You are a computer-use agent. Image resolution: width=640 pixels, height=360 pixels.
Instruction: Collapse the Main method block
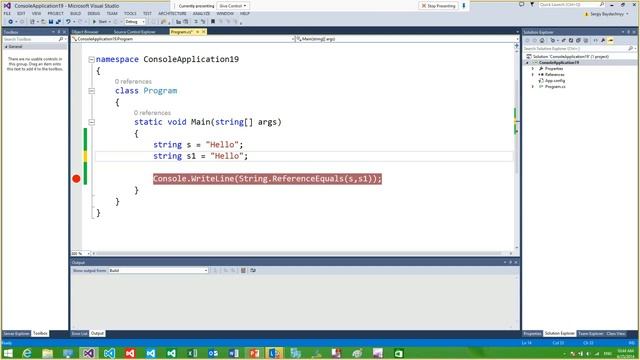(91, 122)
